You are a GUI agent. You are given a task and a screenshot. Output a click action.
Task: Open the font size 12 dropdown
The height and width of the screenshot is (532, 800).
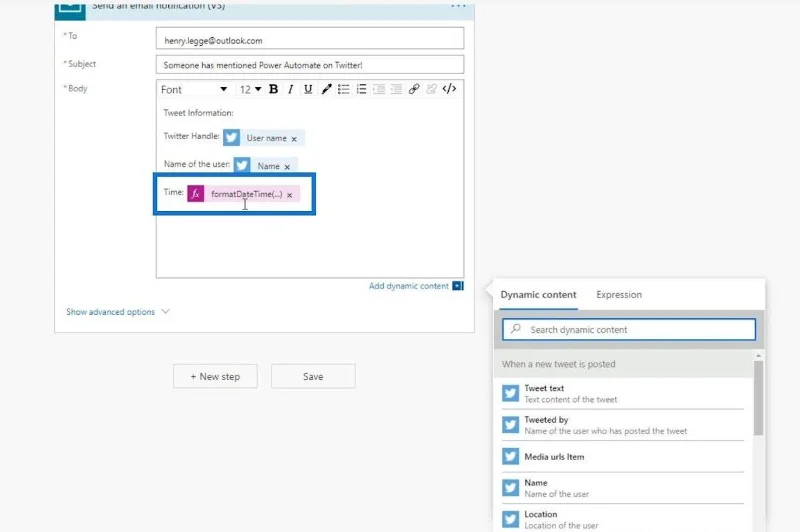click(x=250, y=89)
